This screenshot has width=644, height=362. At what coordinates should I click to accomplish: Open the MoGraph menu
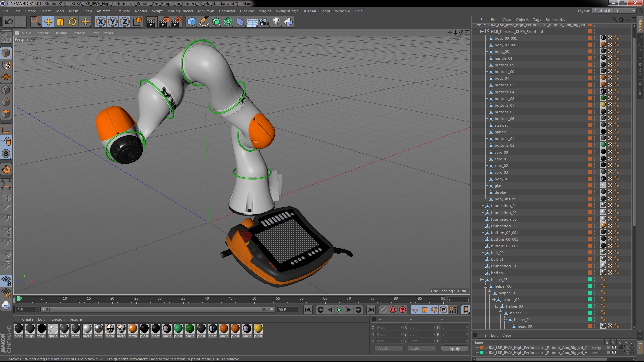pyautogui.click(x=206, y=11)
